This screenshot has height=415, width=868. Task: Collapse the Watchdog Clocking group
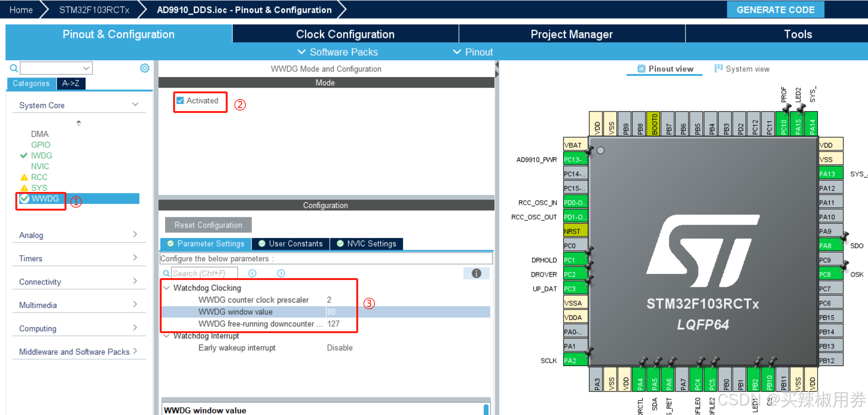[166, 288]
